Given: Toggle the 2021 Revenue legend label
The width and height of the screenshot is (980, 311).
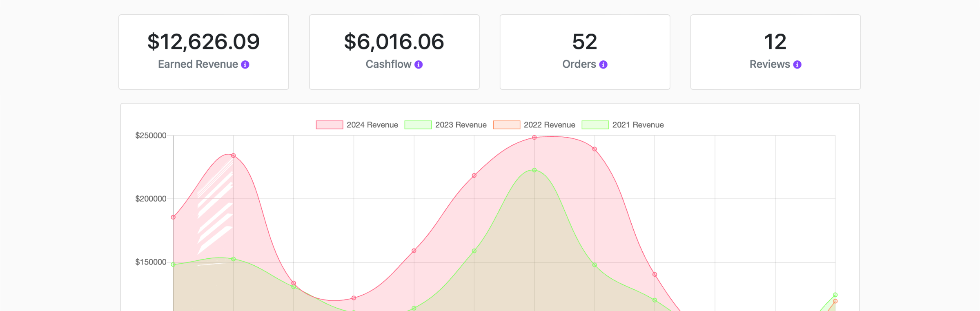Looking at the screenshot, I should pos(638,125).
